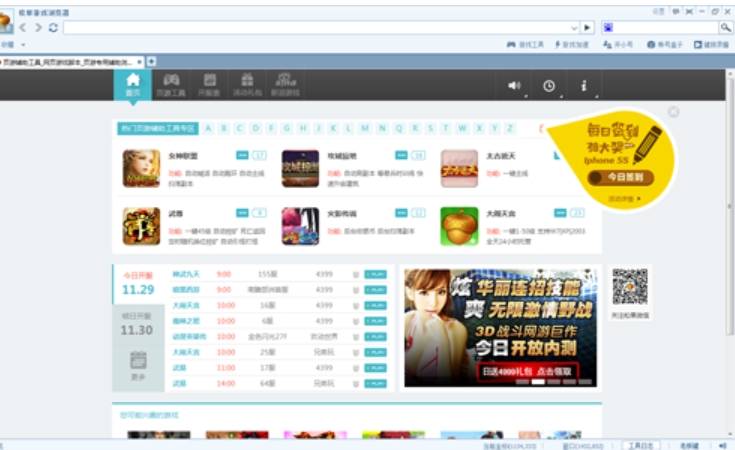Open the 3D game promo banner
Viewport: 735px width, 450px height.
[x=500, y=327]
